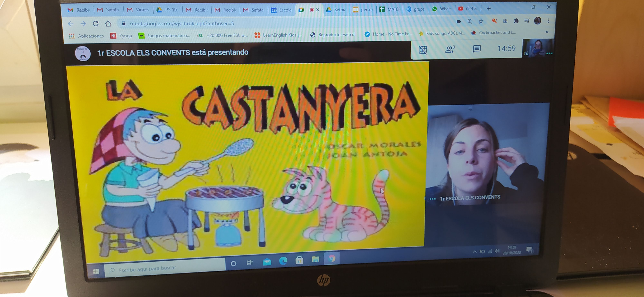Open the Chrome three-dot menu
Image resolution: width=644 pixels, height=297 pixels.
coord(548,21)
